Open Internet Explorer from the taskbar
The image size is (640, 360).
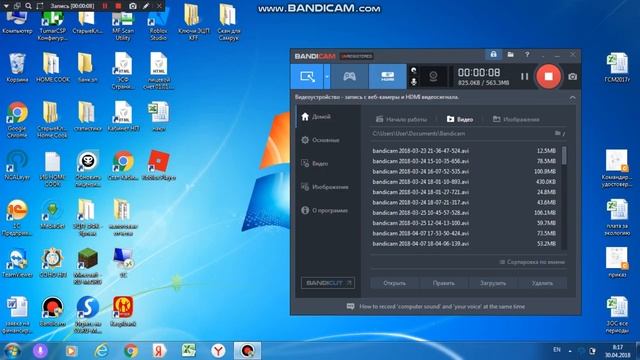(x=101, y=351)
